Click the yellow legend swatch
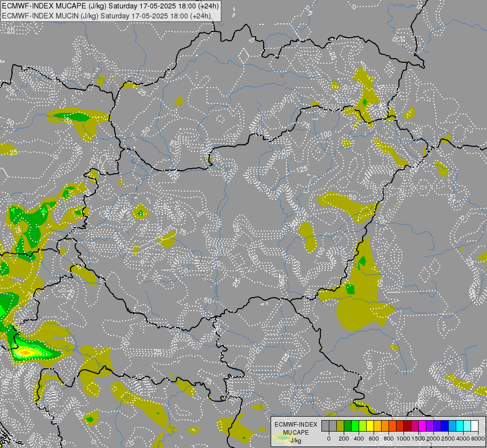487x448 pixels. [370, 426]
